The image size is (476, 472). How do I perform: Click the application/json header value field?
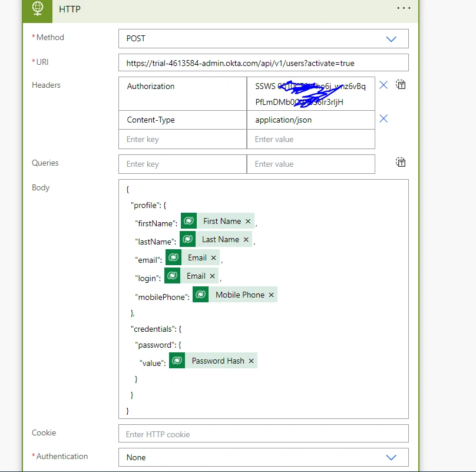311,120
